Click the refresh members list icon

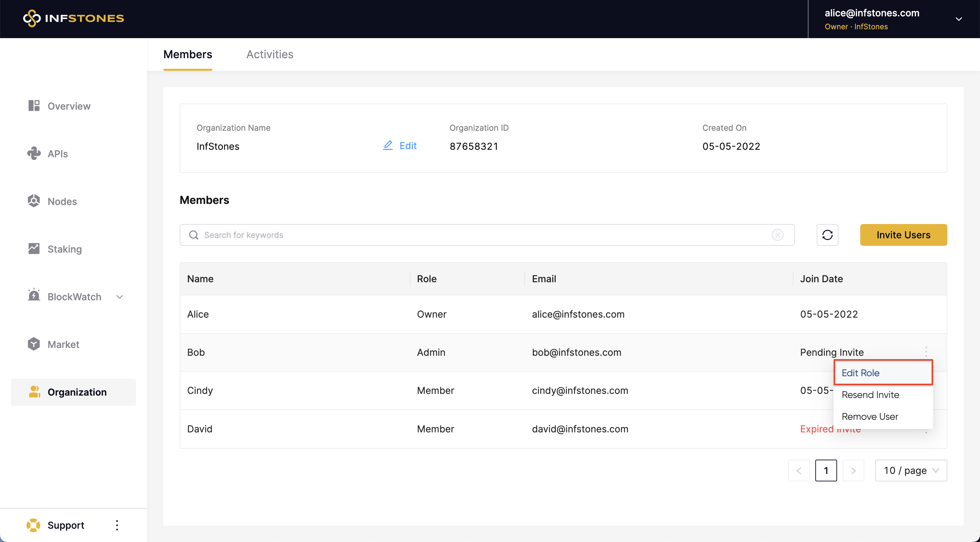pyautogui.click(x=827, y=235)
